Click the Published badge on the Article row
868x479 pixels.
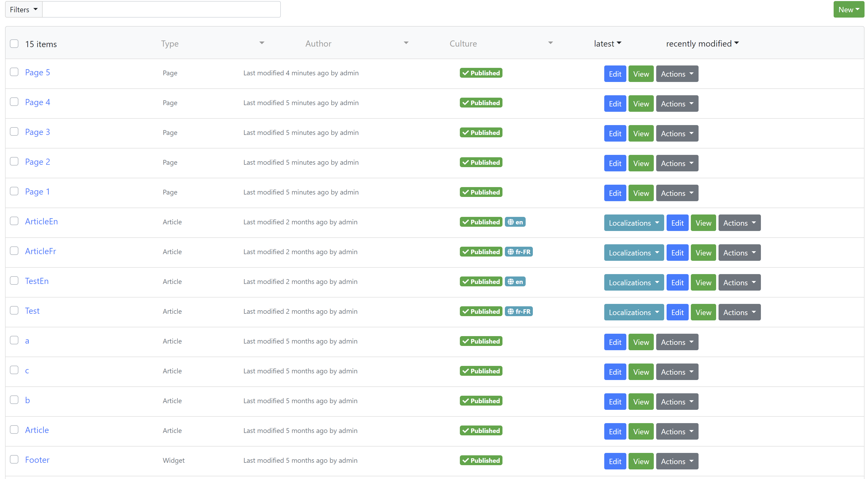481,431
